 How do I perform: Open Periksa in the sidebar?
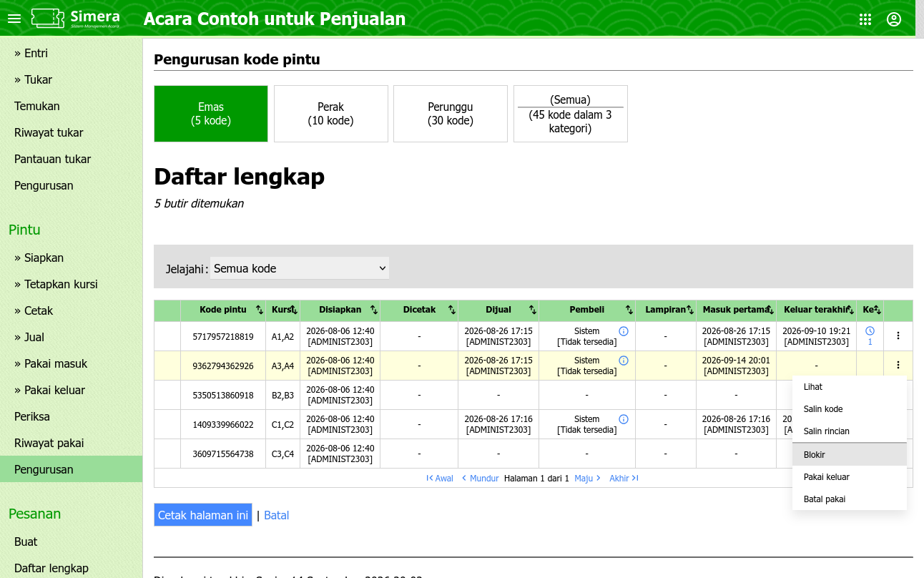coord(72,416)
